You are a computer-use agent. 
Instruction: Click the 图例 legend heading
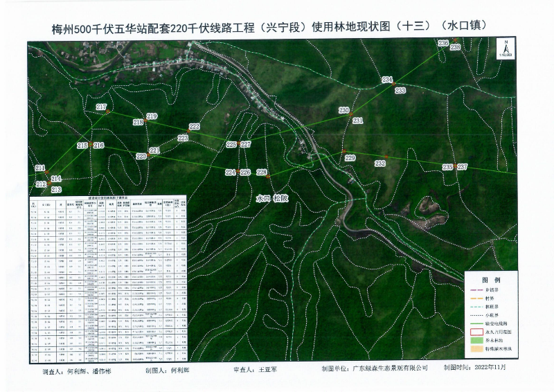491,280
